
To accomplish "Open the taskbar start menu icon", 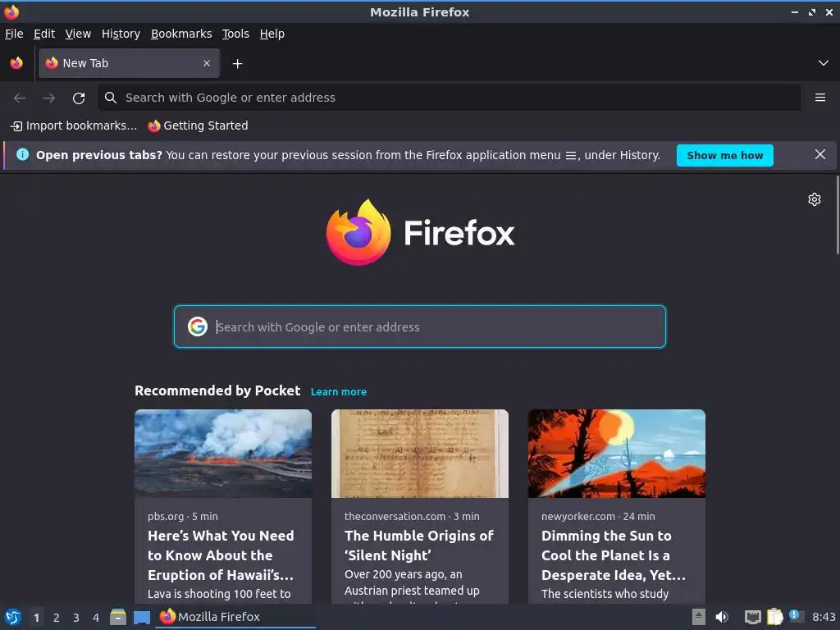I will pos(13,617).
